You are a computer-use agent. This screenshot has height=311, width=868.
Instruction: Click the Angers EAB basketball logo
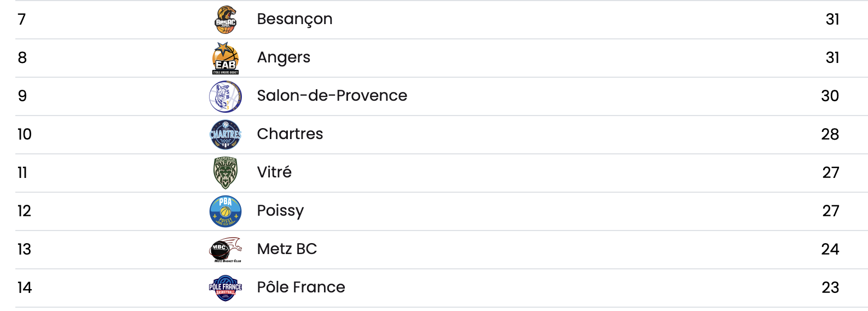[225, 58]
